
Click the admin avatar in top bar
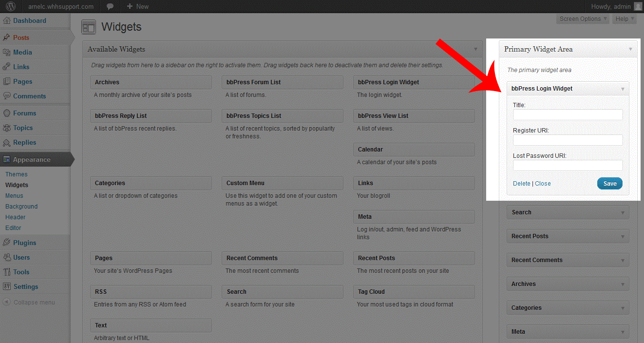[638, 6]
